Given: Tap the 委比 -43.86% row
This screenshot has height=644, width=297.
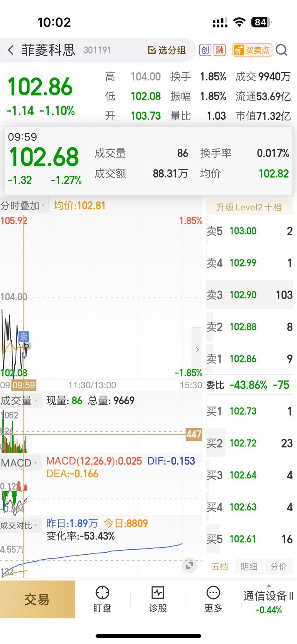Looking at the screenshot, I should point(249,385).
